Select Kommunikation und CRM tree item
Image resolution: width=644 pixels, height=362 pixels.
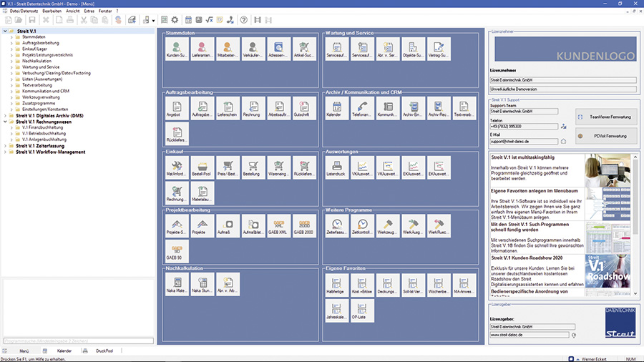point(46,91)
